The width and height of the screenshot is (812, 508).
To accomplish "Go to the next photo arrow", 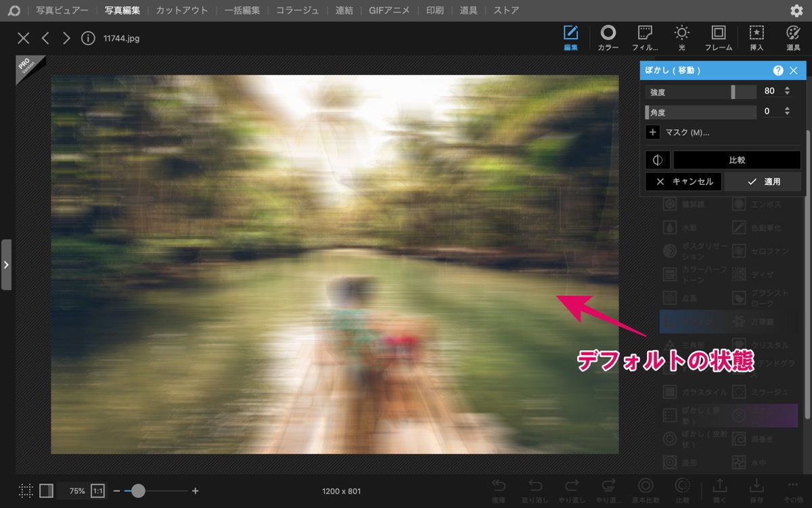I will (x=66, y=38).
